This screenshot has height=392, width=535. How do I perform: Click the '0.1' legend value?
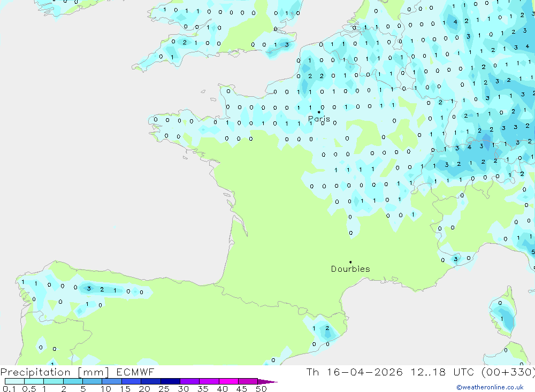[x=9, y=389]
